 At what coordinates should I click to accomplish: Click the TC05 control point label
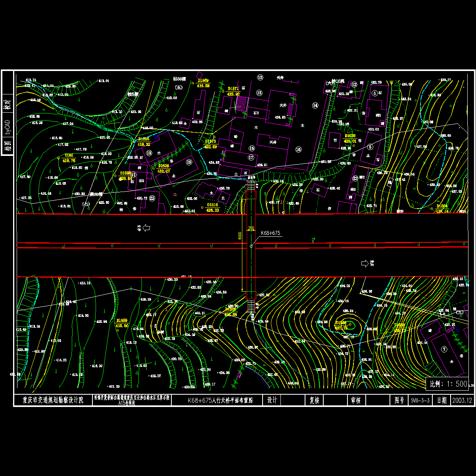point(69,155)
